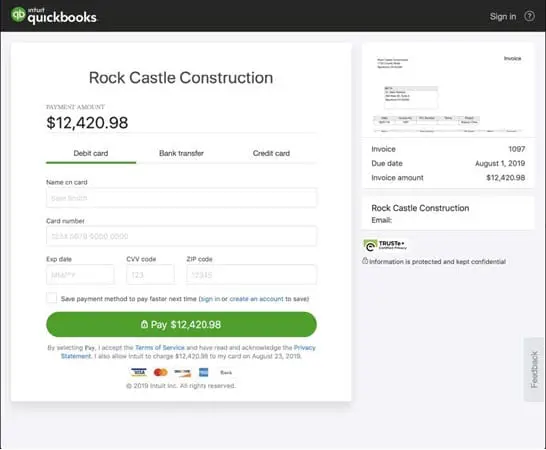
Task: Click the Rock Castle Construction page title
Action: tap(181, 78)
